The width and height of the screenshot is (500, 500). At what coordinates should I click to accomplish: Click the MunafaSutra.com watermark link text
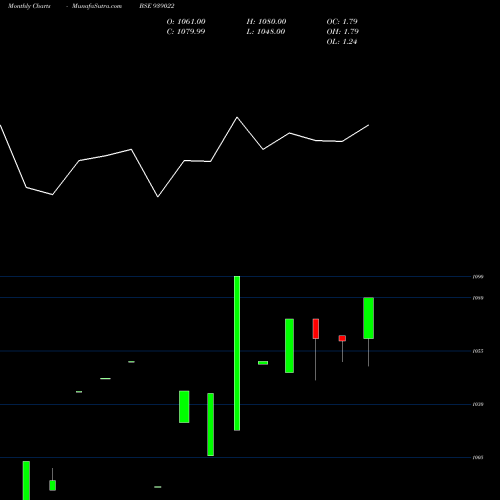pyautogui.click(x=97, y=6)
